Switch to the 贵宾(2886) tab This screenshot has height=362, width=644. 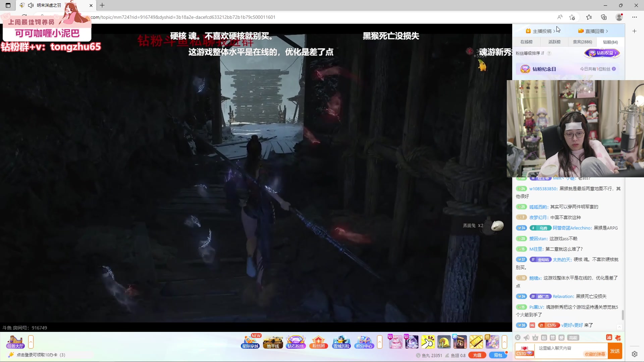click(x=582, y=42)
